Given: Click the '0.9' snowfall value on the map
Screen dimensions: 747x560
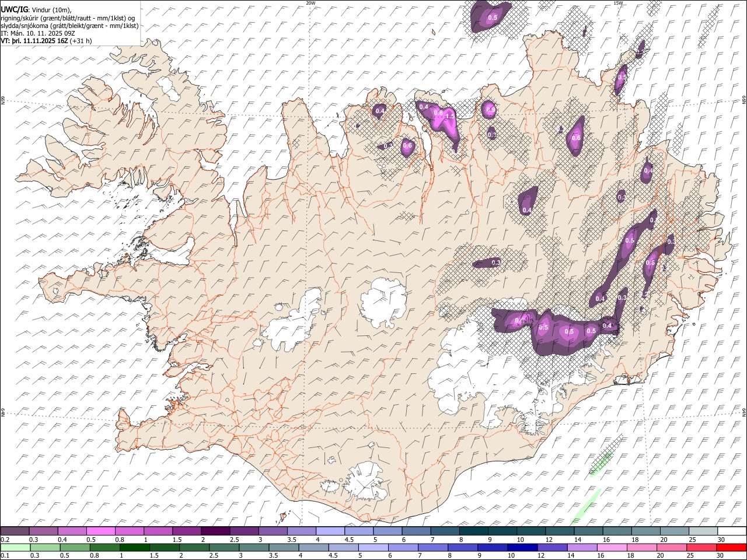Looking at the screenshot, I should point(490,109).
